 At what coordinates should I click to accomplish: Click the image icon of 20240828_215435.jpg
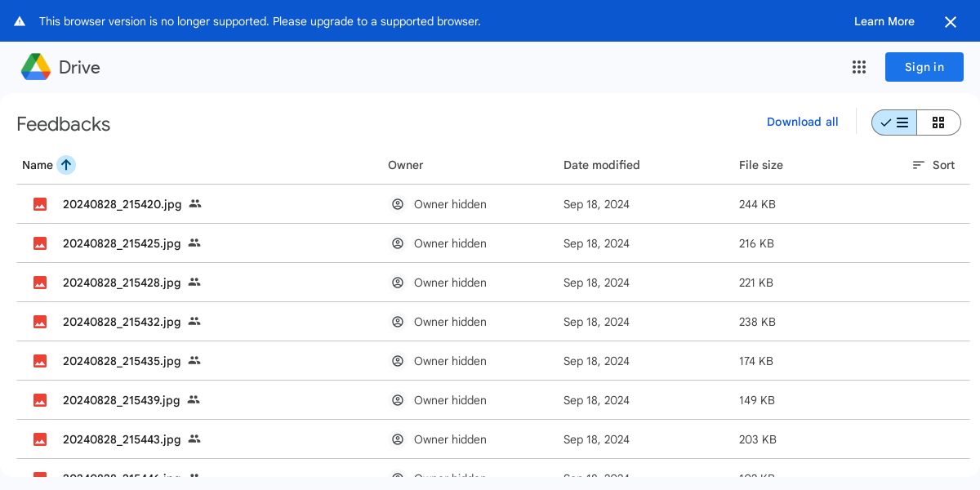click(40, 361)
